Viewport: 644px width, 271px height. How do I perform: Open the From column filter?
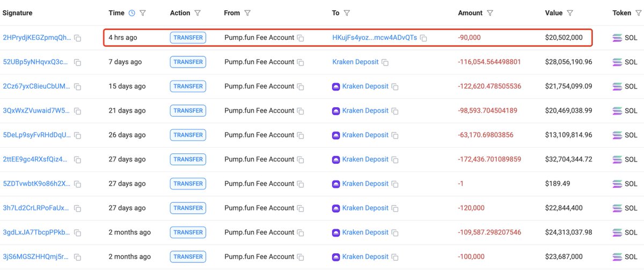click(x=247, y=13)
